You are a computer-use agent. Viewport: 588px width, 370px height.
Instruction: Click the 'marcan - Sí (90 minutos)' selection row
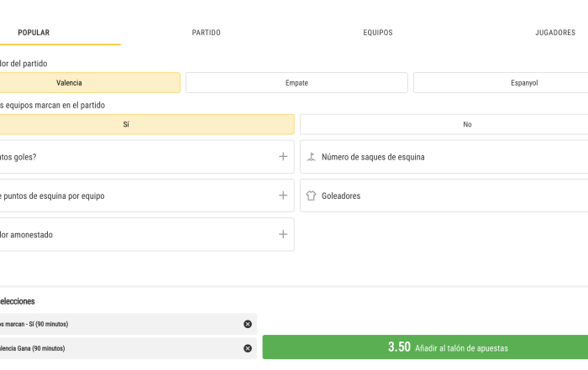point(129,324)
